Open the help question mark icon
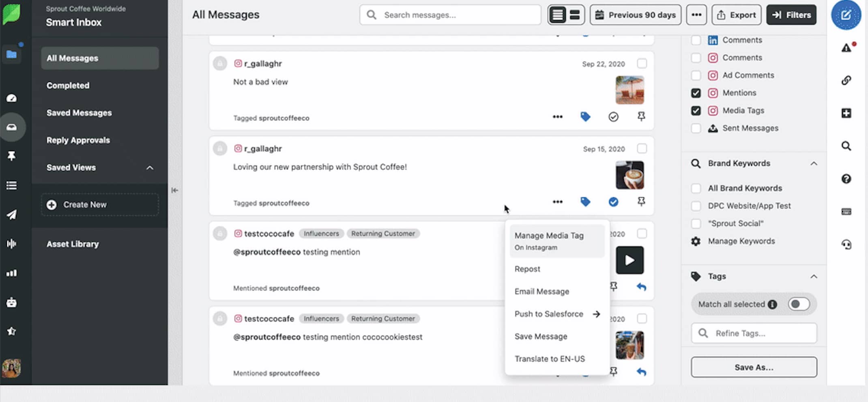 pyautogui.click(x=846, y=179)
